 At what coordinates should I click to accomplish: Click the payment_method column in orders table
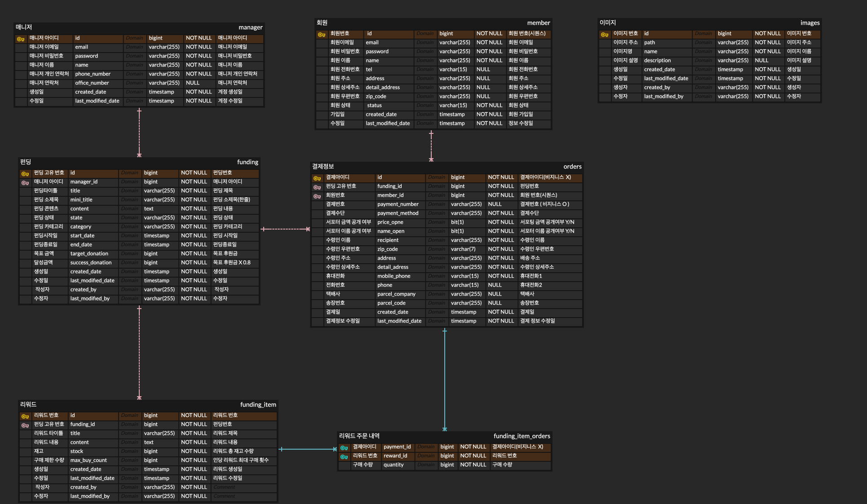tap(398, 213)
